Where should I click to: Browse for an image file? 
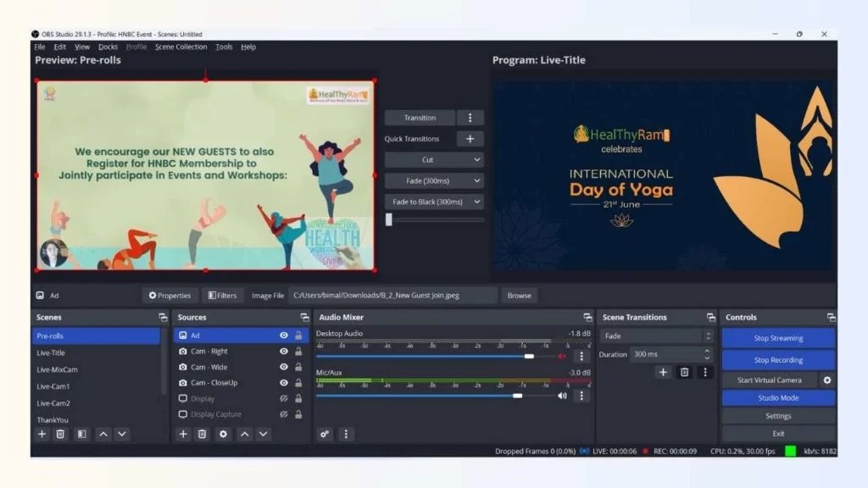(x=520, y=296)
